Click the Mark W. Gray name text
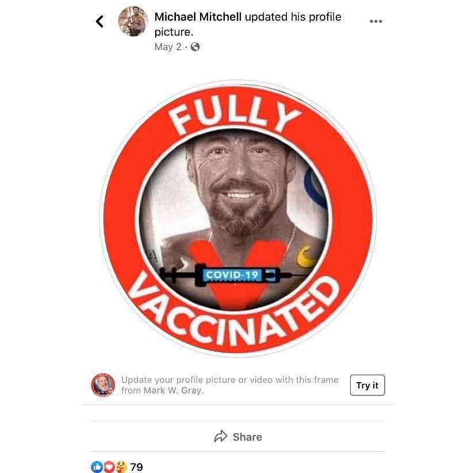Viewport: 476px width, 473px height. click(173, 390)
